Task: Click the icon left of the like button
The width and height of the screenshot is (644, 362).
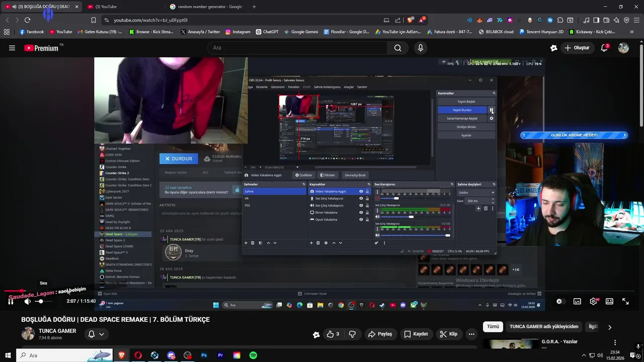Action: 316,334
